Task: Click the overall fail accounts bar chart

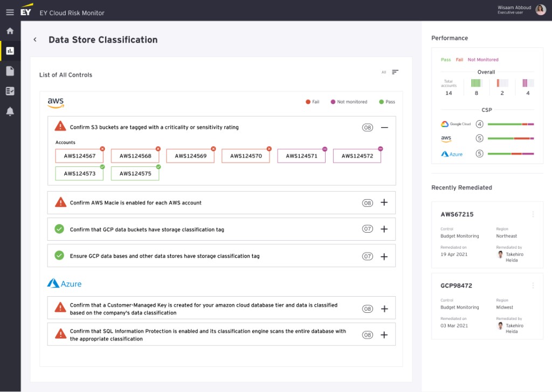Action: [x=502, y=83]
